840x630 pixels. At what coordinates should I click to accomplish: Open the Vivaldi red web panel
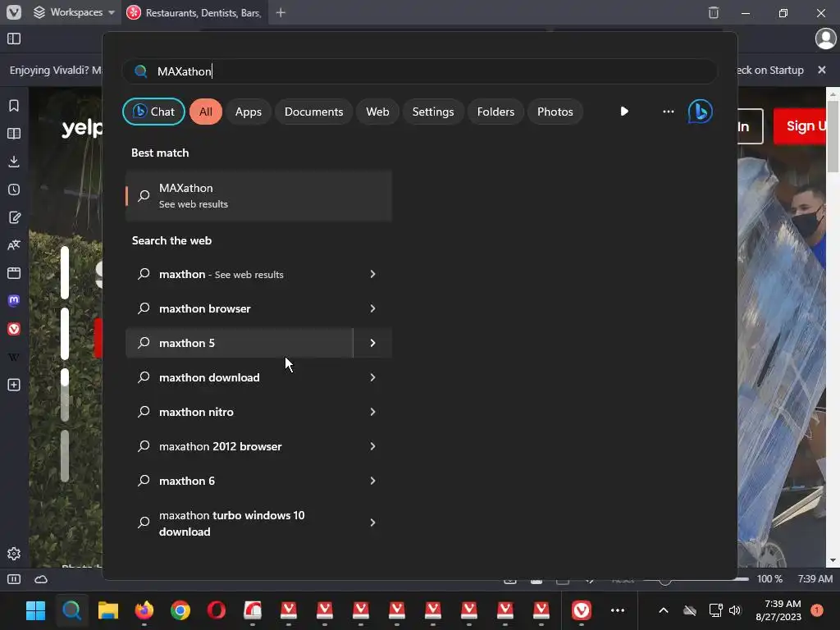tap(14, 329)
